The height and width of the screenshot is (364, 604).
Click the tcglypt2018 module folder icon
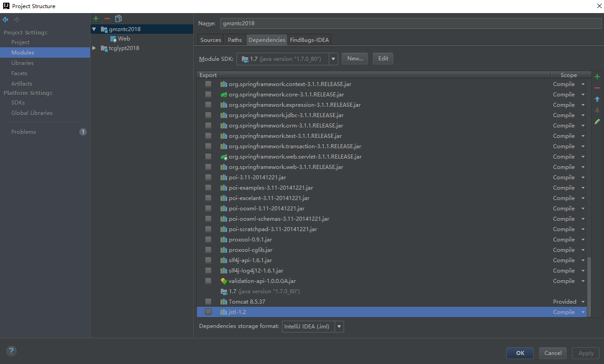pyautogui.click(x=104, y=48)
